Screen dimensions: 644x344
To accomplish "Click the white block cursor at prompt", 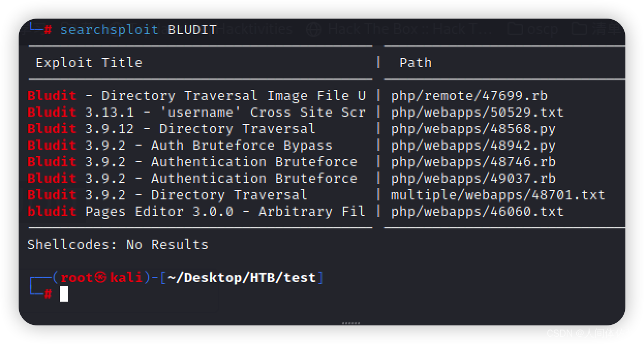I will (x=64, y=294).
